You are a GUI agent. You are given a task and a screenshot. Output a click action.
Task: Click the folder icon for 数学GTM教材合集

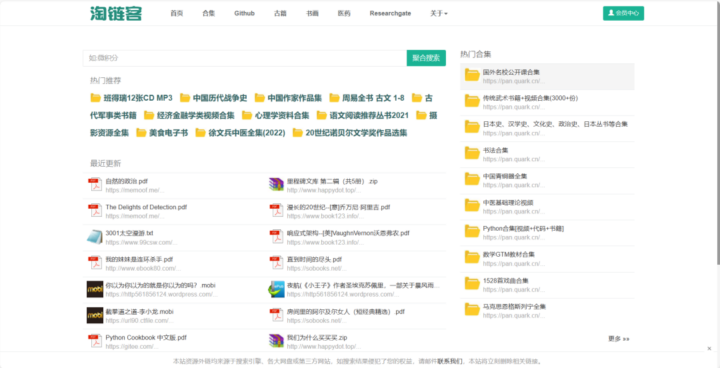click(472, 257)
